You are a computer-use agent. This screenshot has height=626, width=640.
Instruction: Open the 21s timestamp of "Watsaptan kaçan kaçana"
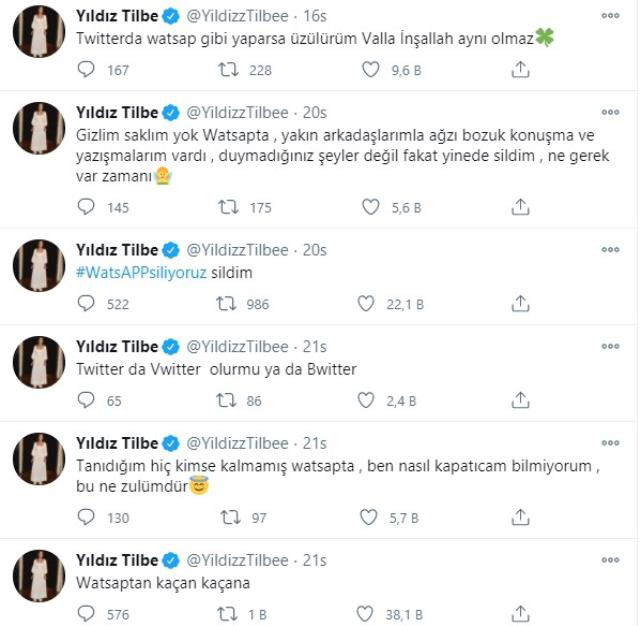coord(314,560)
